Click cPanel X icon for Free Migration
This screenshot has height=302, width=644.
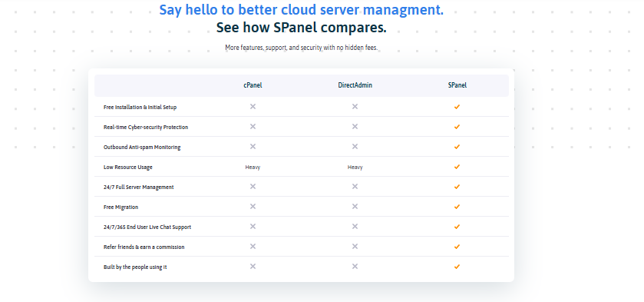(x=253, y=207)
